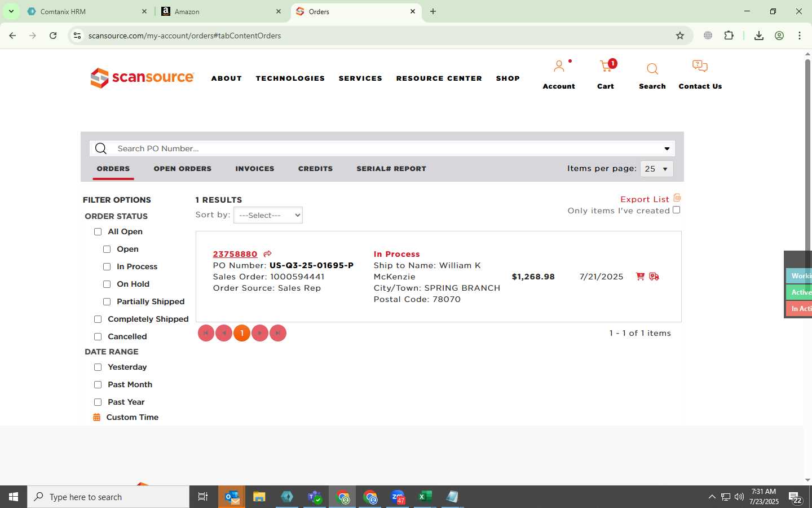The height and width of the screenshot is (508, 812).
Task: Switch to the Amazon browser tab
Action: tap(222, 11)
